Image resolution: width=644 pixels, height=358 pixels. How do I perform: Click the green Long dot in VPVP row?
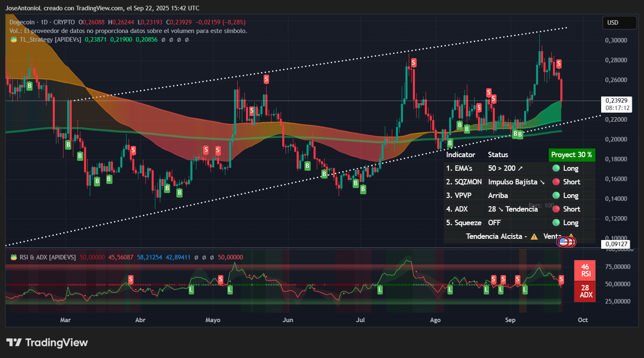[556, 195]
